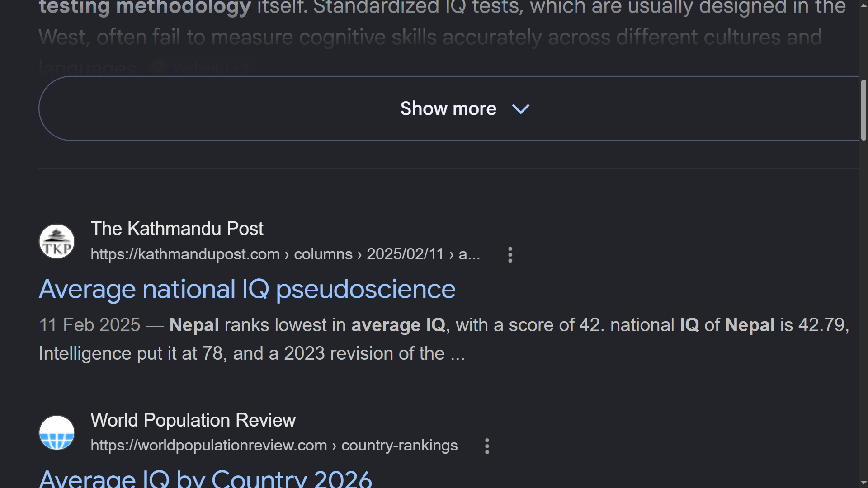
Task: Click the worldpopulationreview.com country-rankings URL
Action: point(274,446)
